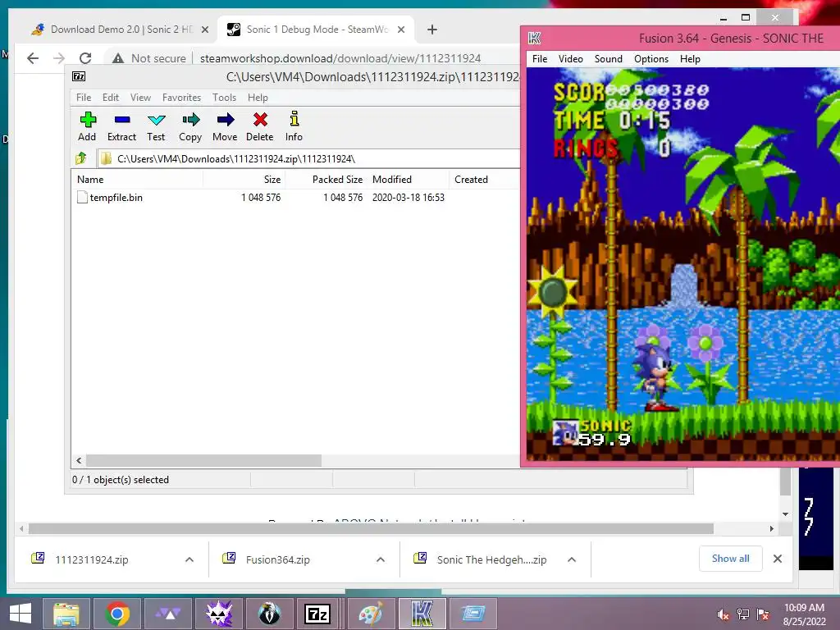This screenshot has height=630, width=840.
Task: Open the Help menu in Fusion
Action: pyautogui.click(x=690, y=59)
